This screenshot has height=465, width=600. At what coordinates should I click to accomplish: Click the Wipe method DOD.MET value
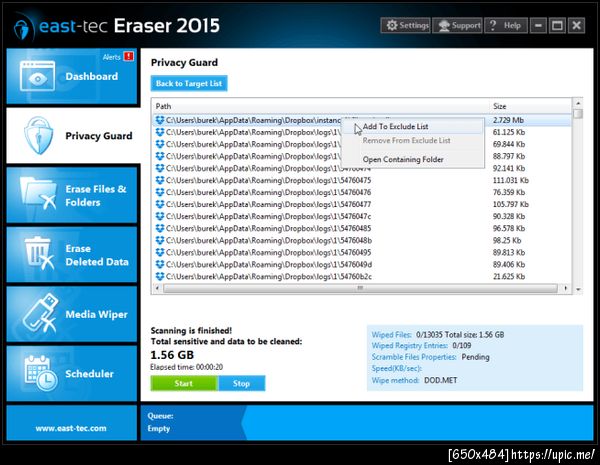click(440, 380)
